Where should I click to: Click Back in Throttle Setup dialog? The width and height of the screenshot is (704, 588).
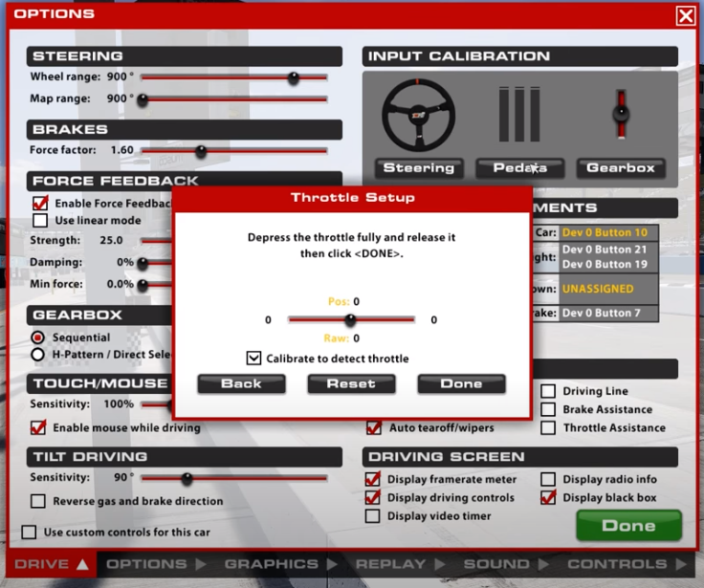(x=241, y=383)
